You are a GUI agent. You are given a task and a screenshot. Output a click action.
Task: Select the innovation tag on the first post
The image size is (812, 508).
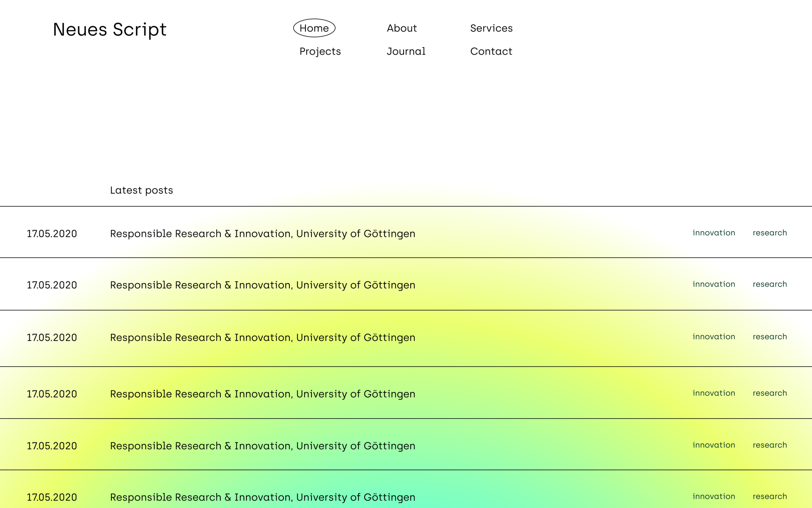click(714, 233)
